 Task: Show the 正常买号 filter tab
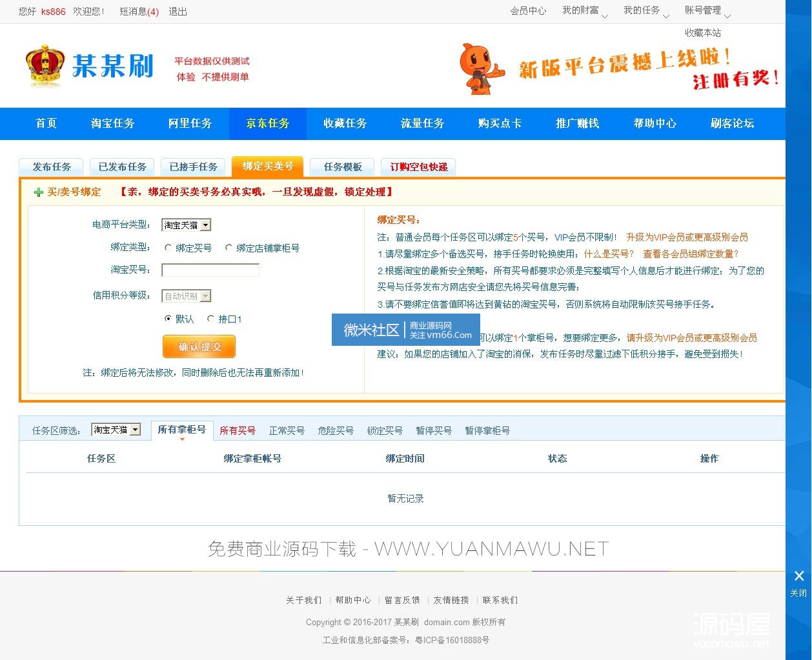pyautogui.click(x=287, y=430)
